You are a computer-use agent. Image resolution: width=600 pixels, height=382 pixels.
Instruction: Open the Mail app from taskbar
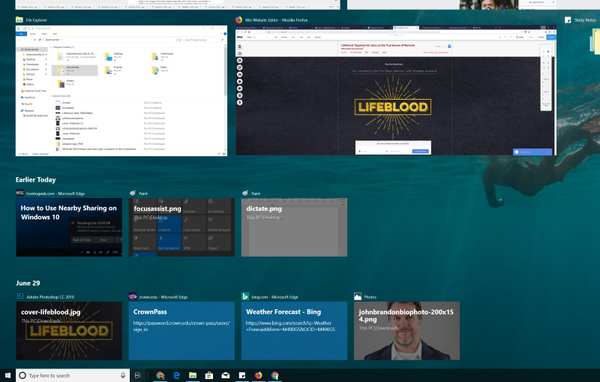tap(226, 375)
